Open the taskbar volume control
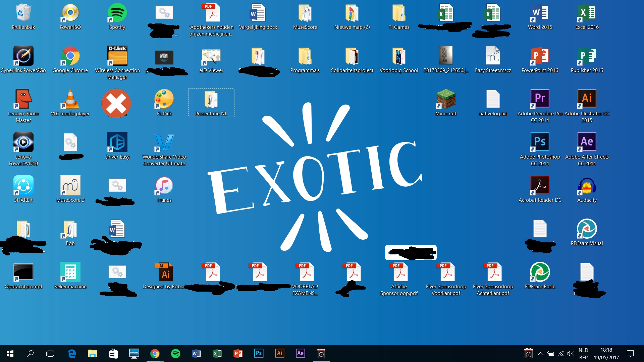This screenshot has height=362, width=644. (x=571, y=354)
